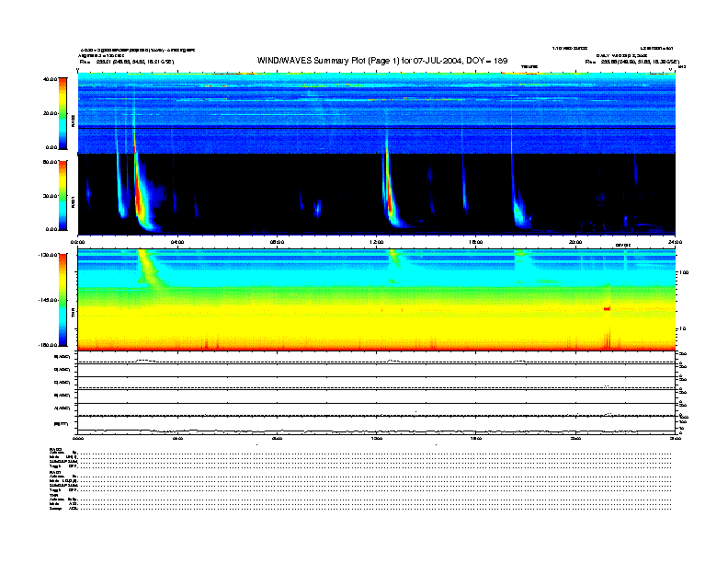Click the RAD1 color scale bar

(x=63, y=195)
